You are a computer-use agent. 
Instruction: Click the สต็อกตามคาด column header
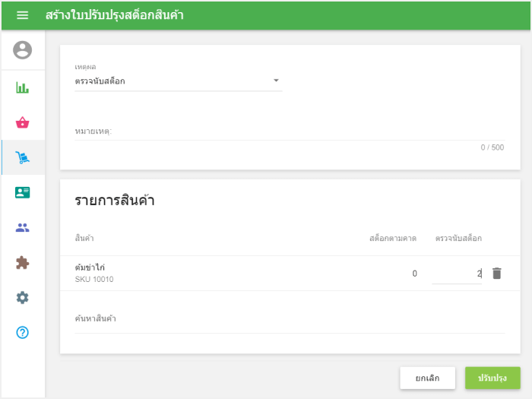[393, 238]
